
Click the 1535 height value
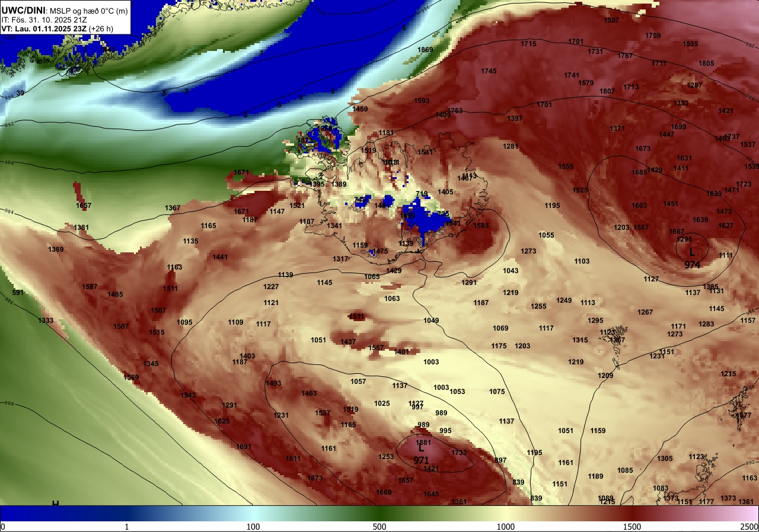click(690, 44)
